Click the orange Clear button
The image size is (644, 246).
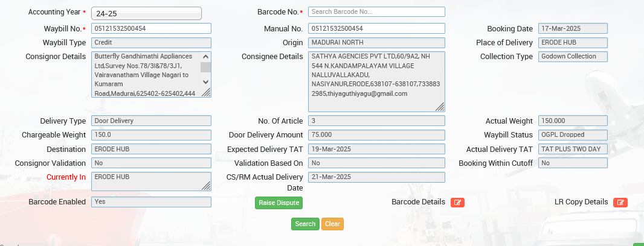pos(332,224)
